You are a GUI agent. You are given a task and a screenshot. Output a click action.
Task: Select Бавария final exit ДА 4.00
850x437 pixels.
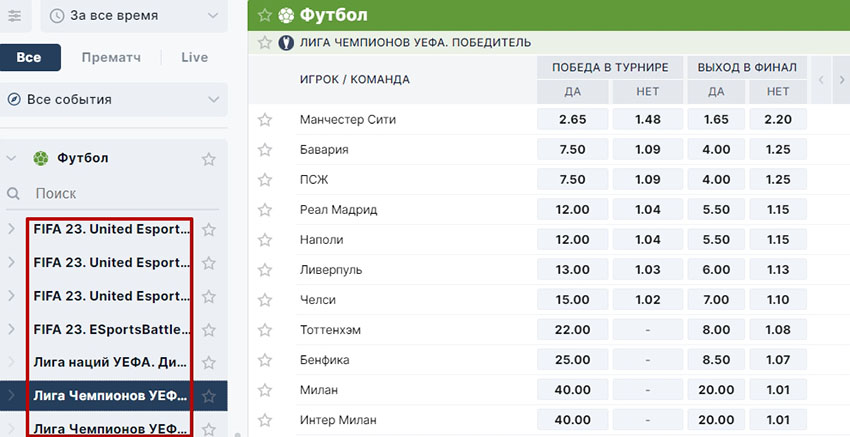coord(716,150)
